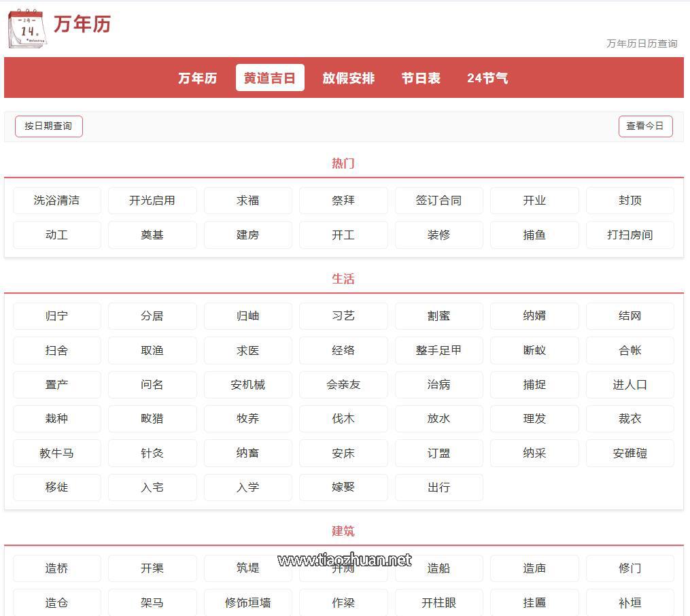Select the 分居 item

[x=152, y=316]
